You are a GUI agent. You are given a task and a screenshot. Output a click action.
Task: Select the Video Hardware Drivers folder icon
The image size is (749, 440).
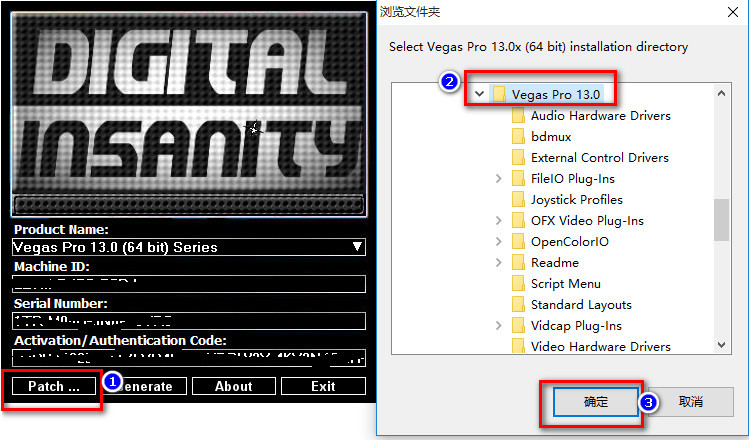tap(518, 347)
